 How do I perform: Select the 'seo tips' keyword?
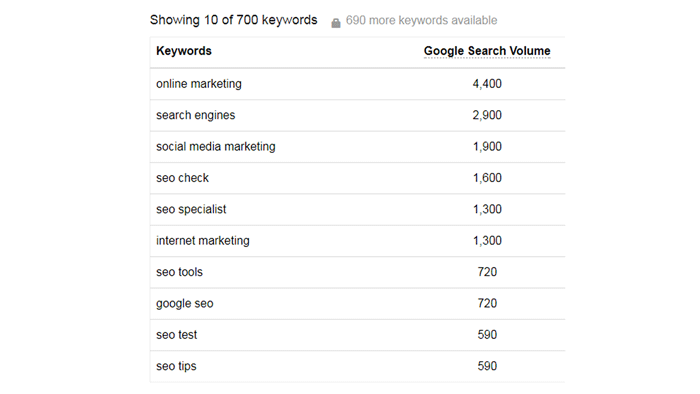coord(176,366)
